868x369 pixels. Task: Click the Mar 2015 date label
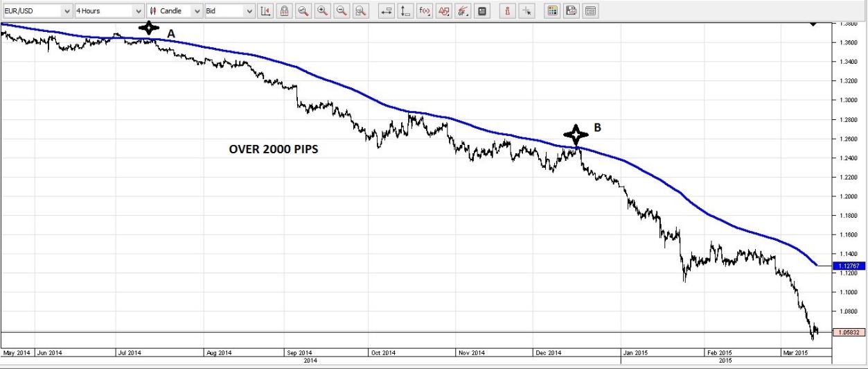coord(795,352)
